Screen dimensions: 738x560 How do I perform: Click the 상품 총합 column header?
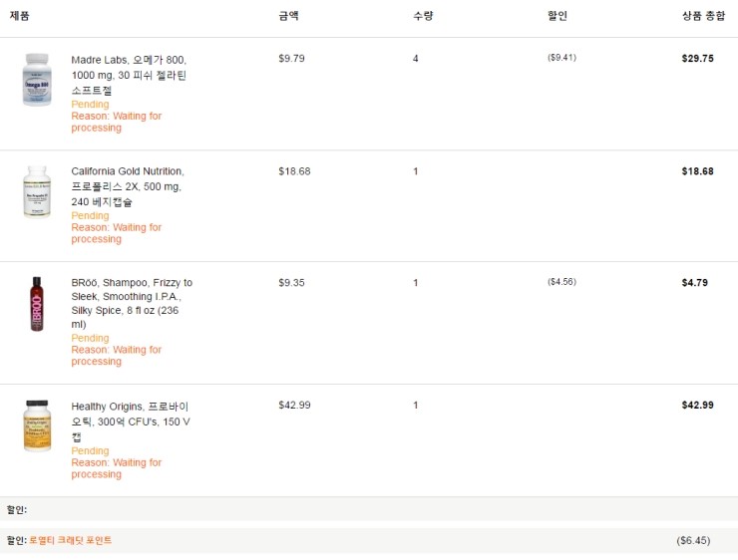pos(704,16)
